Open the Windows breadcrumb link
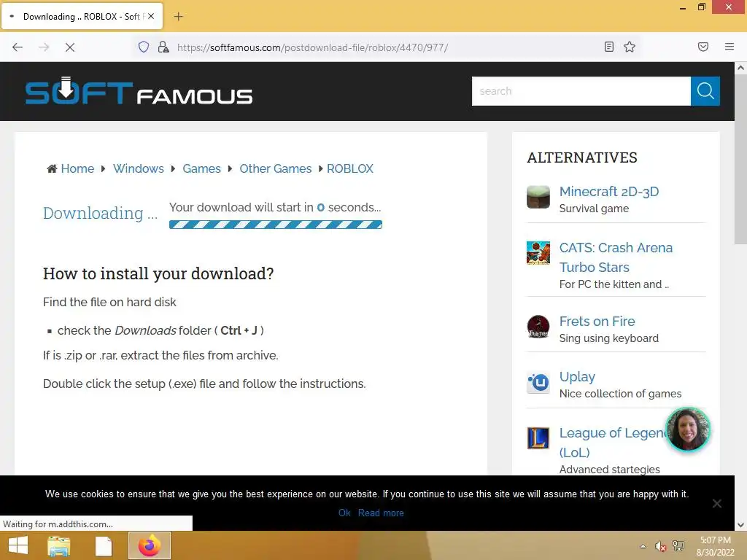The width and height of the screenshot is (747, 560). pyautogui.click(x=138, y=168)
